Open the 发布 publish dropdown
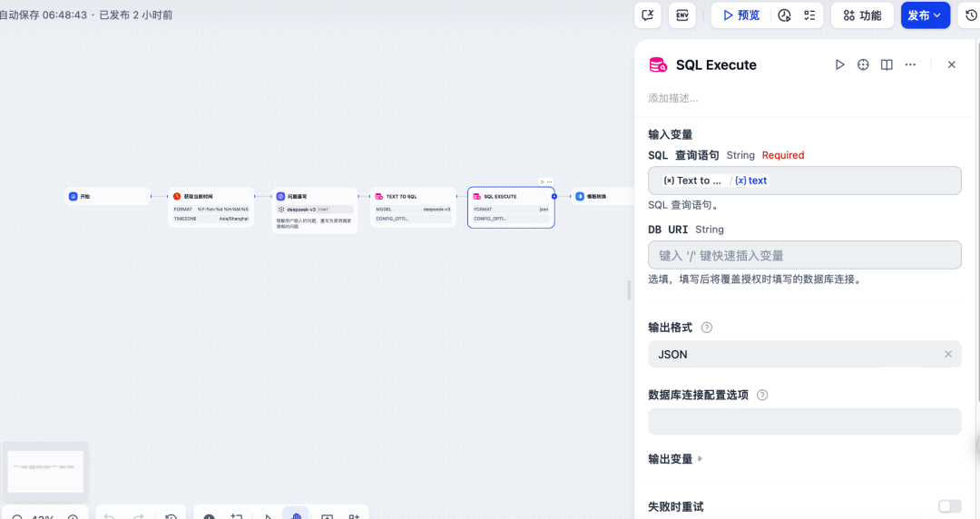 pyautogui.click(x=925, y=15)
